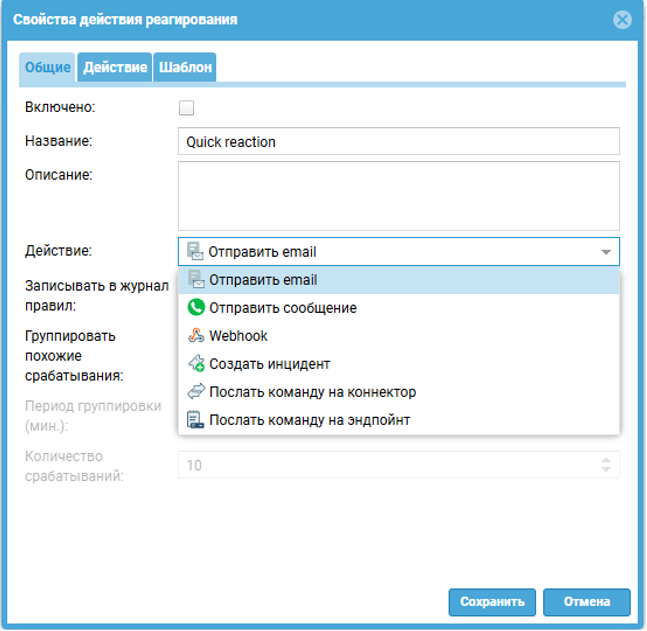The image size is (647, 631).
Task: Click the icon for Послать команду на эндпоинт
Action: (196, 420)
